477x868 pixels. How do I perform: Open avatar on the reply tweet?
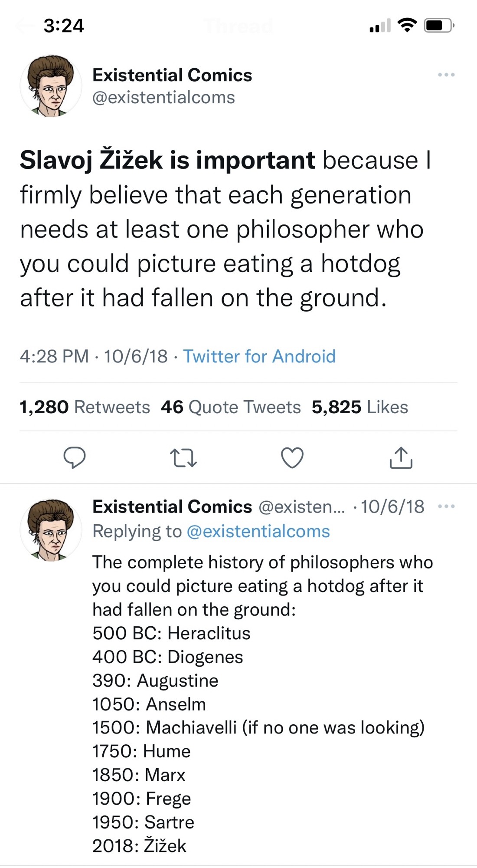(x=51, y=529)
